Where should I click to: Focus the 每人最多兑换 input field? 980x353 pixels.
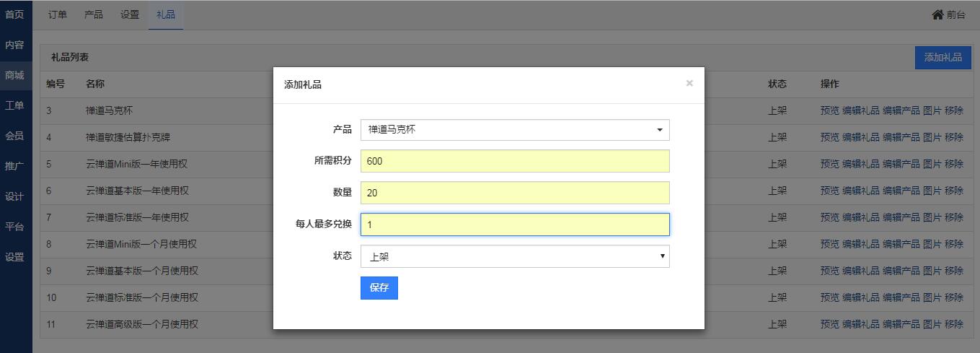click(515, 225)
